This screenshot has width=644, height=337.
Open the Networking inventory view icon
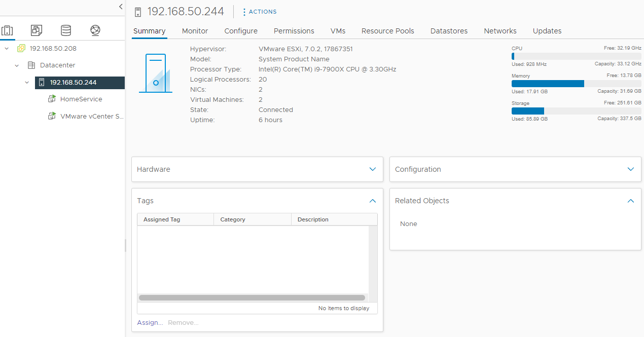[x=95, y=30]
